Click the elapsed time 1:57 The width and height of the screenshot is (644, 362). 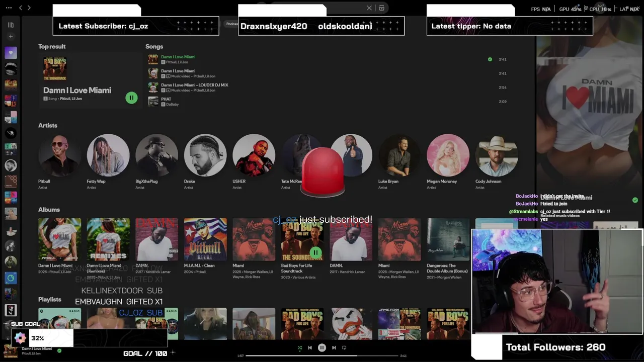tap(240, 356)
